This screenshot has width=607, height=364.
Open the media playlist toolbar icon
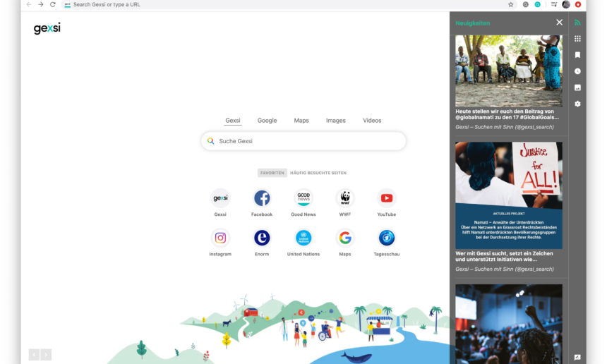tap(554, 5)
